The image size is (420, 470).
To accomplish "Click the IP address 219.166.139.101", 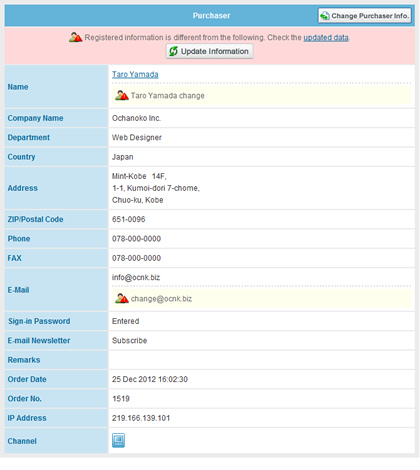I will click(x=141, y=418).
